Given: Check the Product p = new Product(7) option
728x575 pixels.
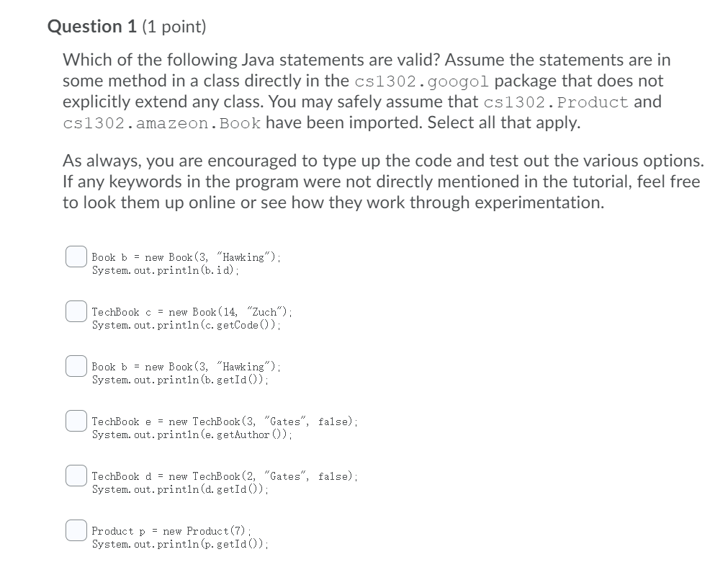Looking at the screenshot, I should (x=76, y=530).
